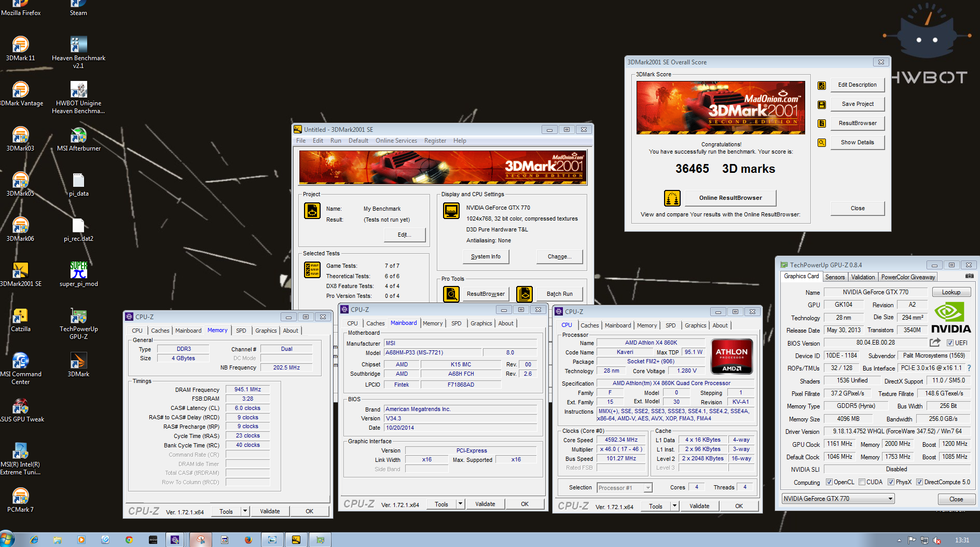Open the 3DMark desktop shortcut
The width and height of the screenshot is (980, 547).
[x=78, y=364]
